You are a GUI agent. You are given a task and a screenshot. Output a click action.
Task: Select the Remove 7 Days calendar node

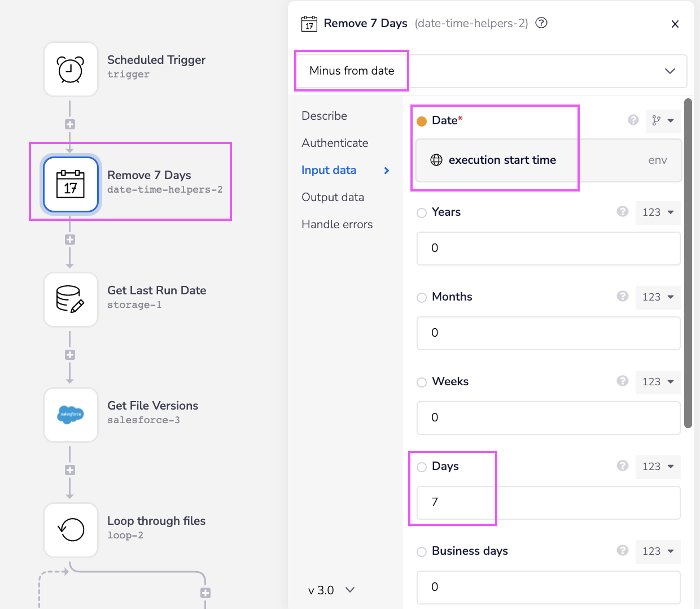pyautogui.click(x=71, y=185)
